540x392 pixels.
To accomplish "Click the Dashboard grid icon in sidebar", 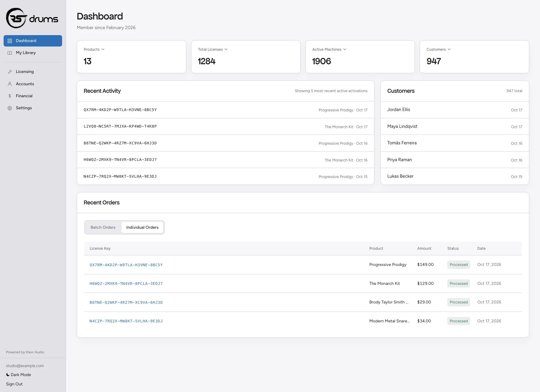I will click(x=10, y=41).
